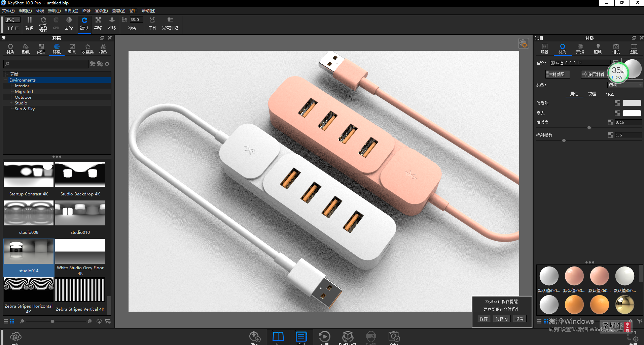Open library 模型 models tab
Image resolution: width=644 pixels, height=345 pixels.
coord(103,49)
